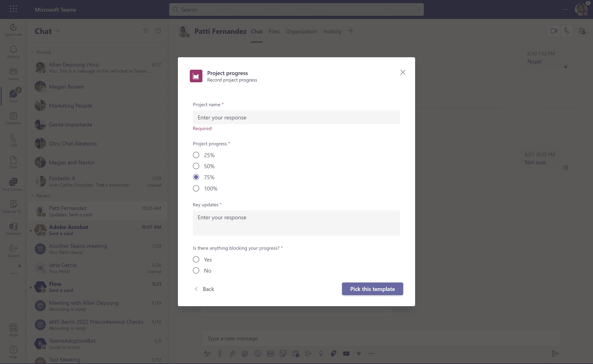Expand the Chat title dropdown chevron
This screenshot has width=593, height=364.
coord(58,31)
